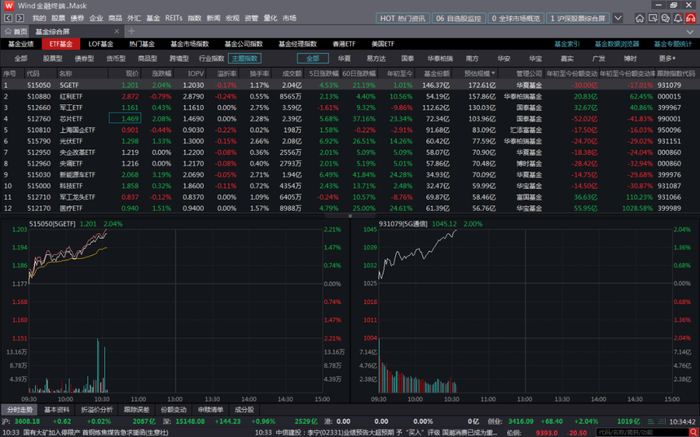Screen dimensions: 700x437
Task: Select the 芯片ETF row
Action: coord(350,118)
